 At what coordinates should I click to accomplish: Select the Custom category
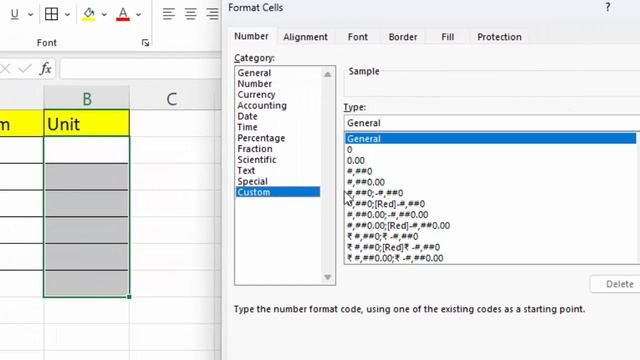(x=278, y=192)
